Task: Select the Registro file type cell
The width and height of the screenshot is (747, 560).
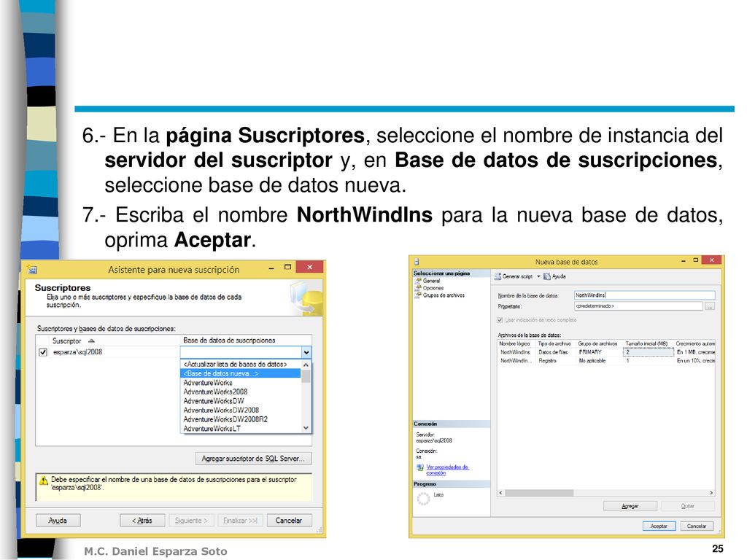Action: coord(555,361)
